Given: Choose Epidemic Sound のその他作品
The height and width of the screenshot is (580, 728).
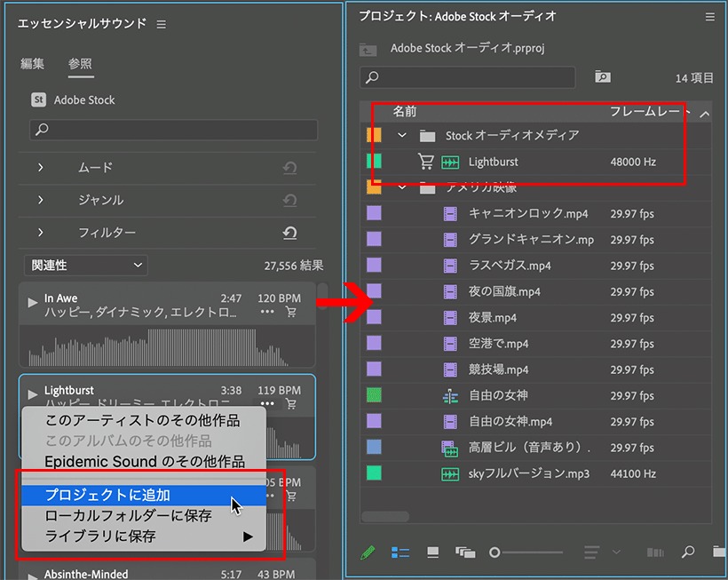Looking at the screenshot, I should [145, 461].
